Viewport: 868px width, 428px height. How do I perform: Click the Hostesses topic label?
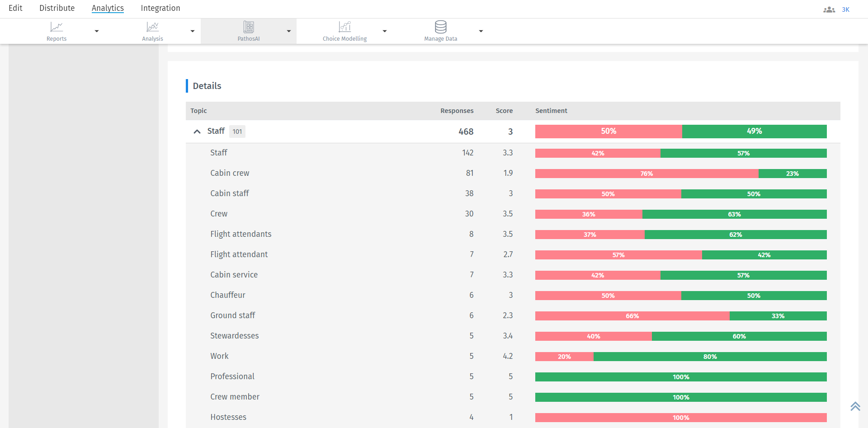[228, 417]
